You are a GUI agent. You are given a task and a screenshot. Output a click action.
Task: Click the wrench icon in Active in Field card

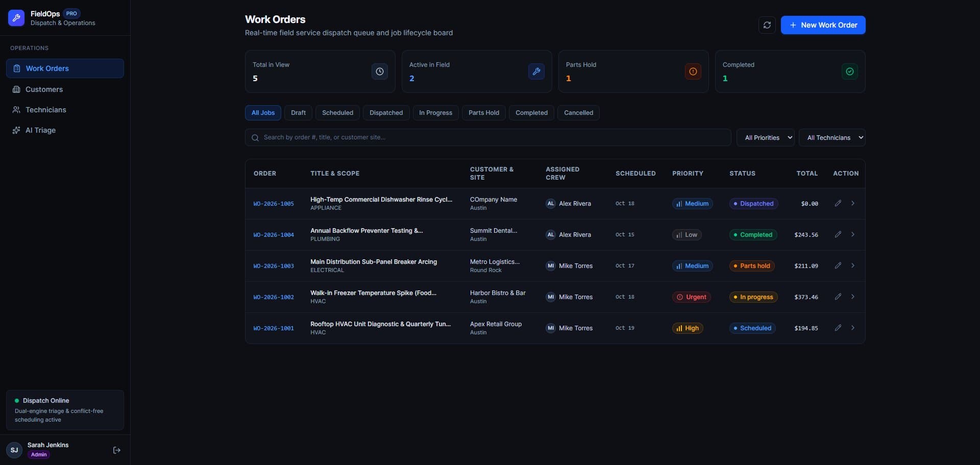pyautogui.click(x=536, y=71)
